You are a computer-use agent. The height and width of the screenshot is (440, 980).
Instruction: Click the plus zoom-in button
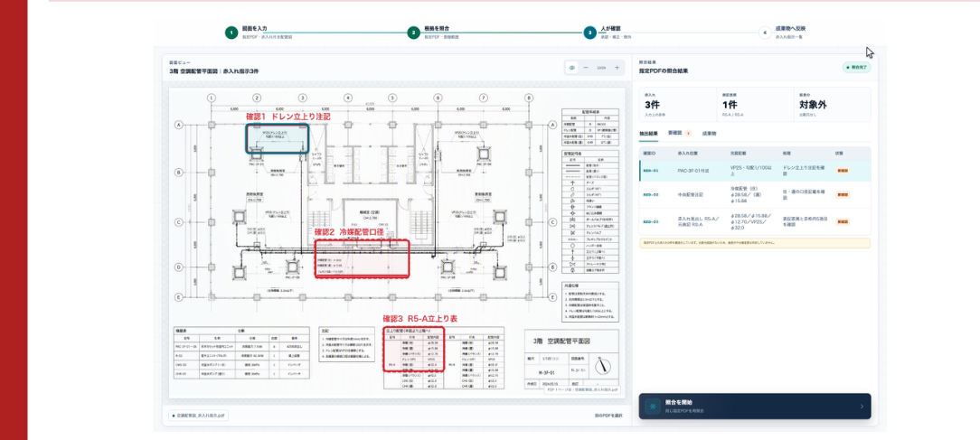[617, 68]
